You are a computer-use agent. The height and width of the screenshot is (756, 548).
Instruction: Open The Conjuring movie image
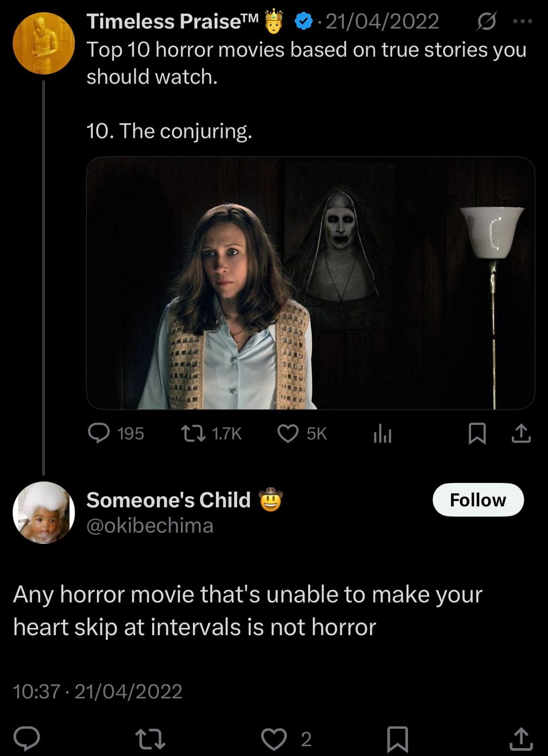tap(310, 283)
